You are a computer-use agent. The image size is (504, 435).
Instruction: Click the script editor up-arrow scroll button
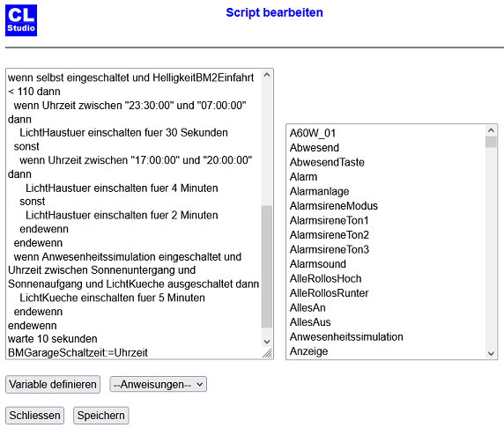pos(266,75)
